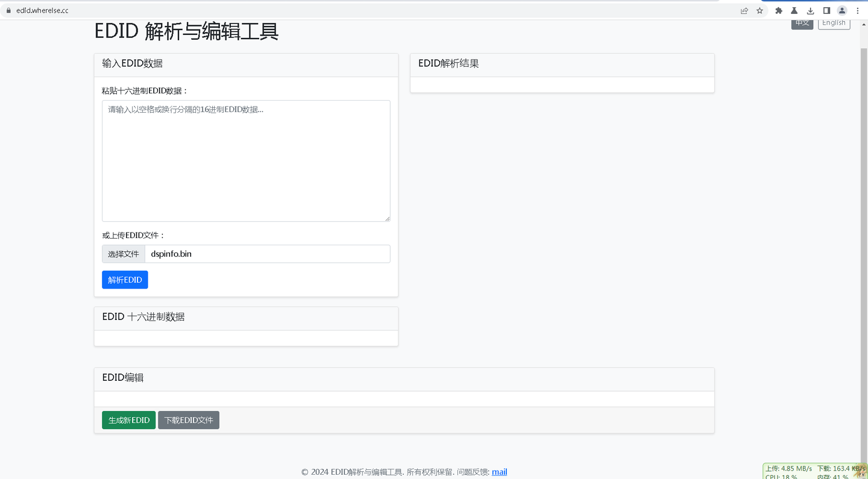Click the address bar URL edid.wherelse.cc
868x479 pixels.
coord(42,11)
